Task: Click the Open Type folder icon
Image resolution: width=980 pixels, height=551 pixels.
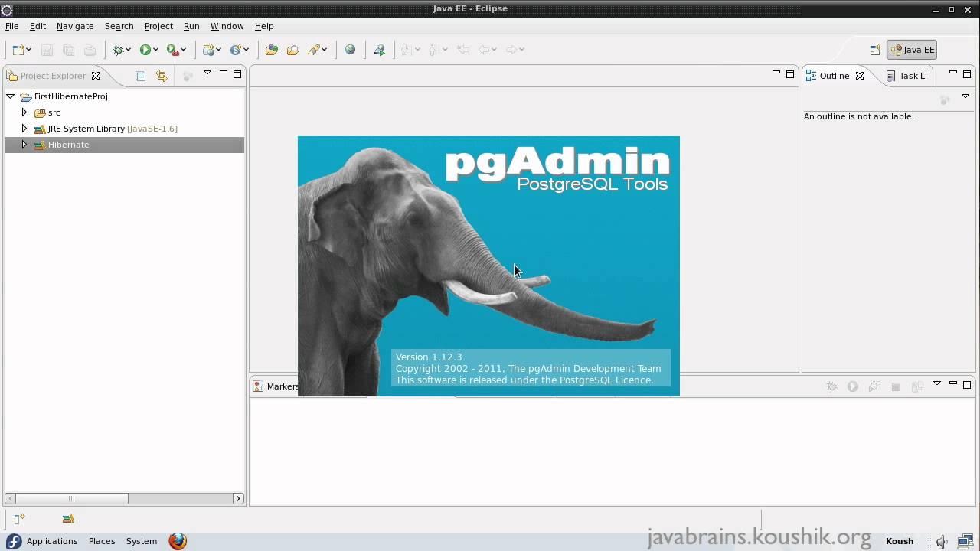Action: (271, 50)
